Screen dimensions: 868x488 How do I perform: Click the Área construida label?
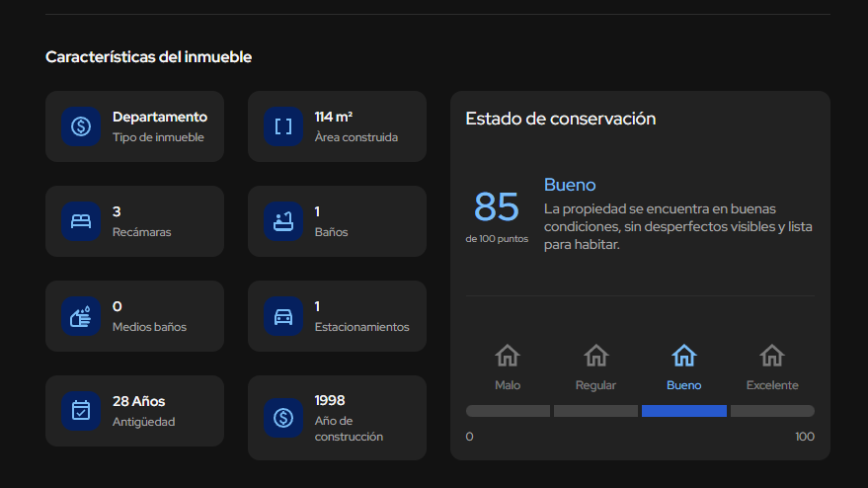click(x=356, y=137)
